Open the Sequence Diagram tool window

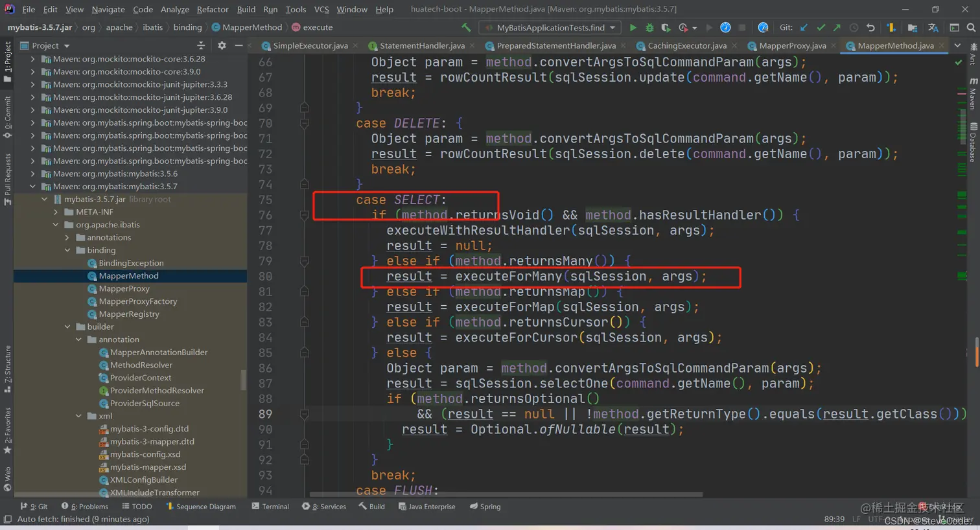(x=201, y=507)
